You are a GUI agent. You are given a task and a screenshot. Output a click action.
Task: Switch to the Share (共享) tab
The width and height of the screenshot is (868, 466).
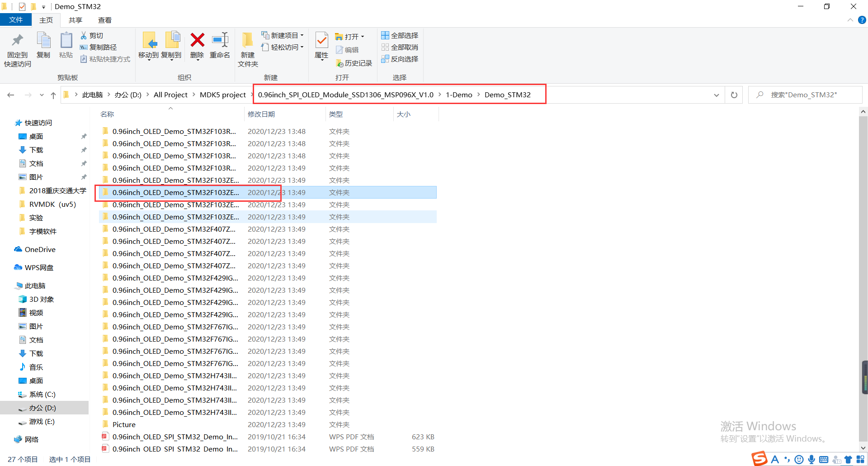click(x=75, y=20)
